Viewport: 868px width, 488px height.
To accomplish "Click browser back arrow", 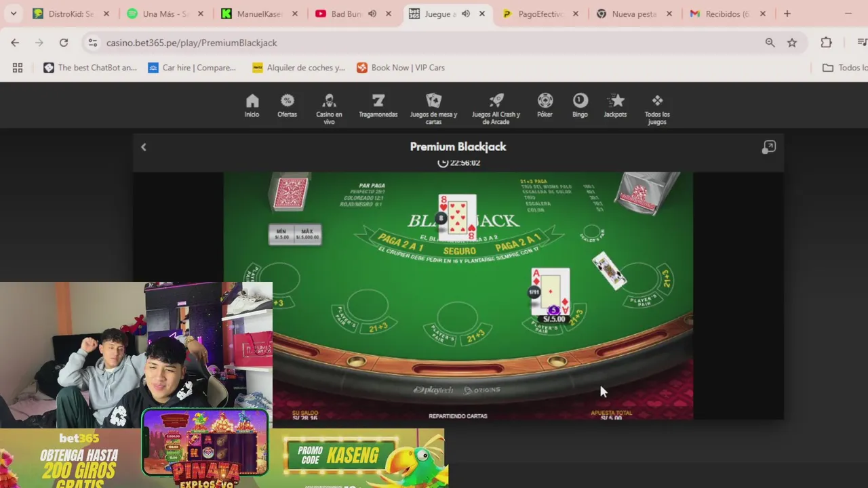I will click(x=15, y=43).
